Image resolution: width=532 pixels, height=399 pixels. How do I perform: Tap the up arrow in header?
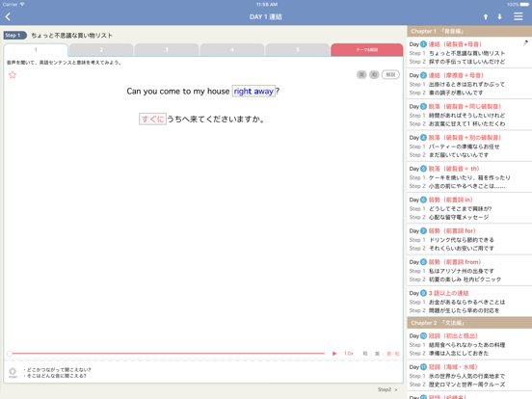(x=486, y=16)
